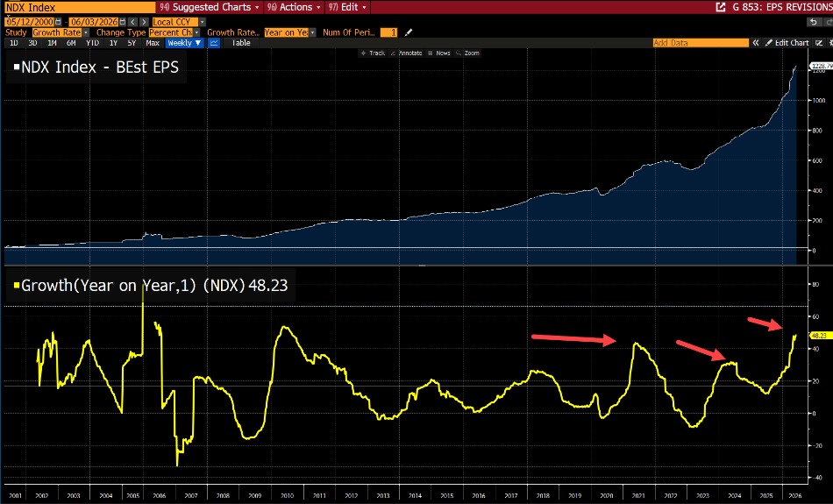This screenshot has width=833, height=504.
Task: Click the NDX Index - BEst EPS legend marker
Action: 17,67
